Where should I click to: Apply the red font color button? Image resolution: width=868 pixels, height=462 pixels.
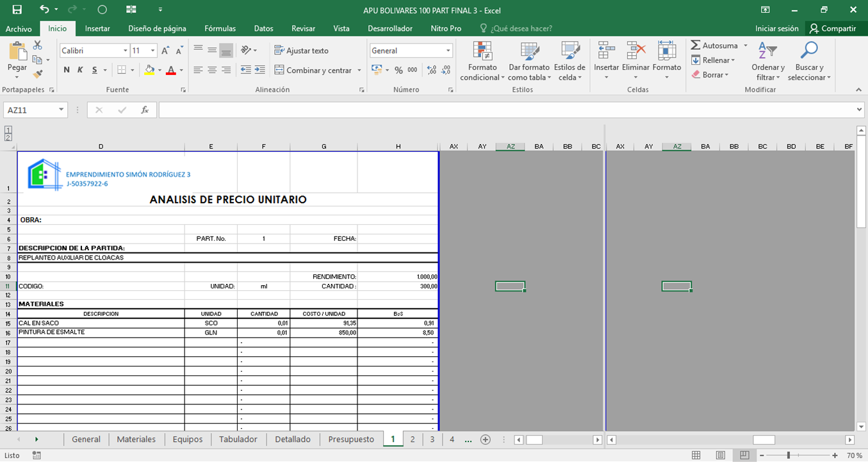point(170,70)
